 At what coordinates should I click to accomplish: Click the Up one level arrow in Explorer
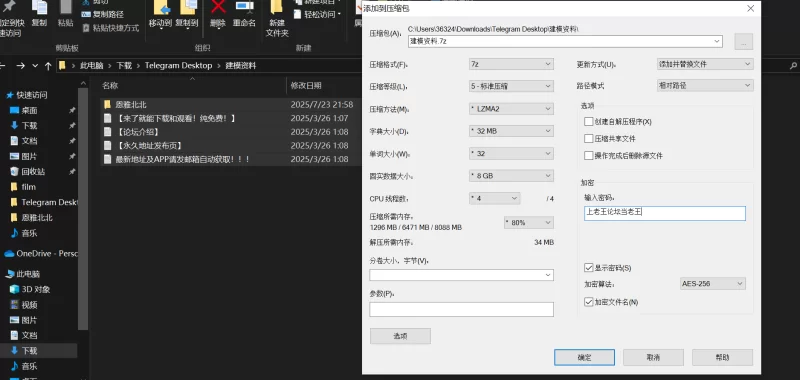[48, 66]
